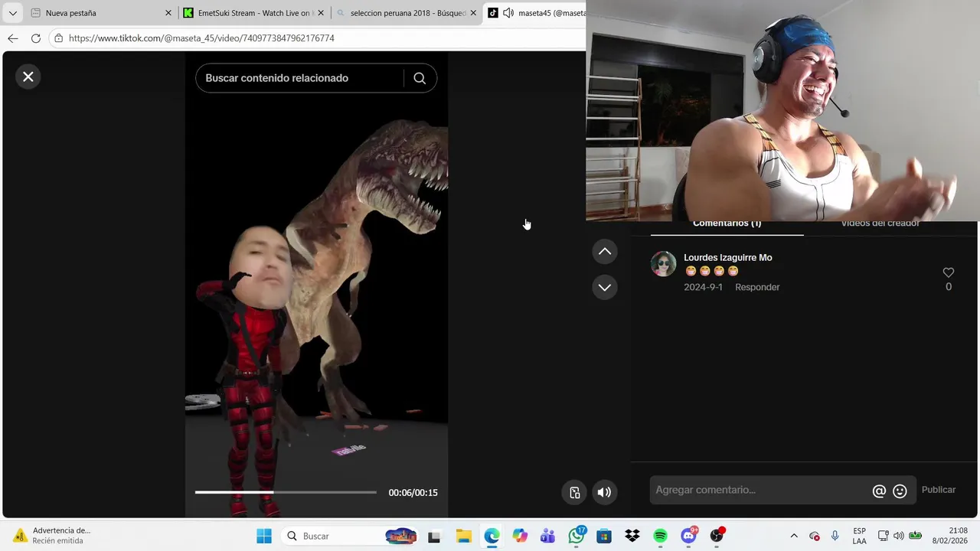Click the taskbar 'Buscar' search box

[x=349, y=536]
